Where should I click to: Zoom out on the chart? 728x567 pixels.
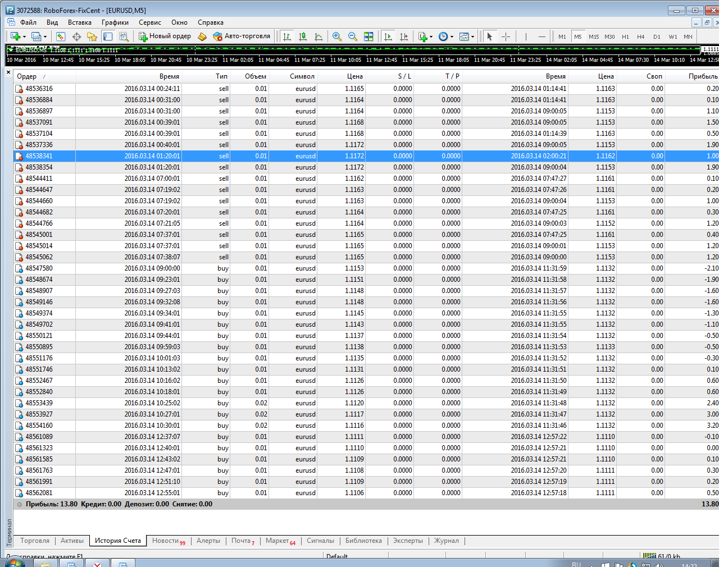click(353, 36)
